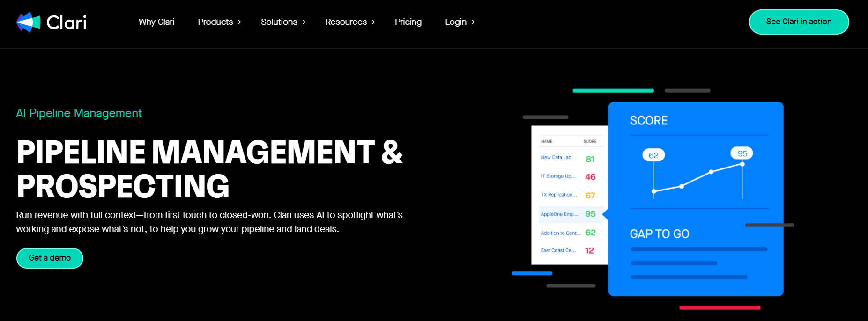The height and width of the screenshot is (321, 868).
Task: Select the Addition to Cent... row
Action: click(x=571, y=233)
